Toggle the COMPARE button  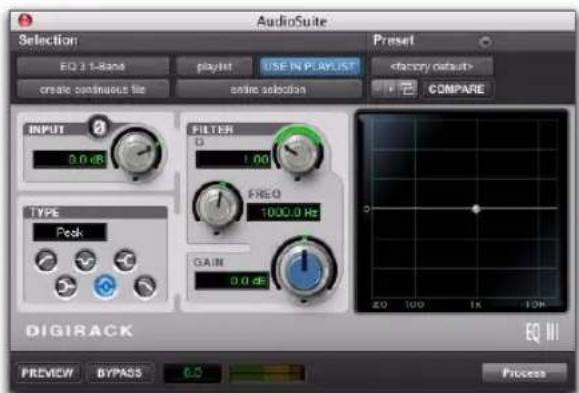[x=456, y=89]
